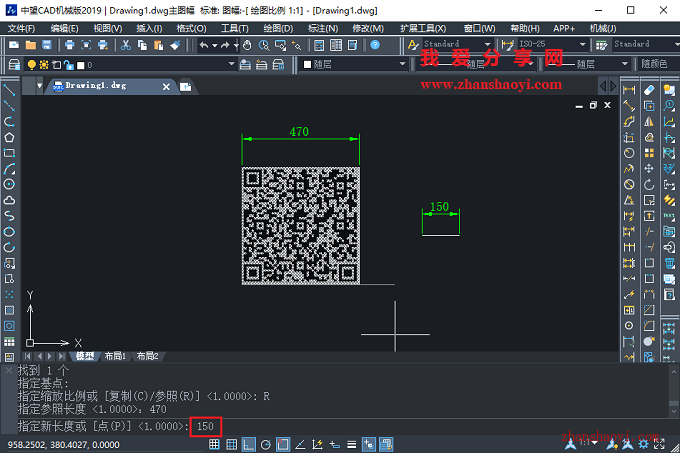Open the 文件(F) menu
This screenshot has height=453, width=680.
click(x=21, y=29)
